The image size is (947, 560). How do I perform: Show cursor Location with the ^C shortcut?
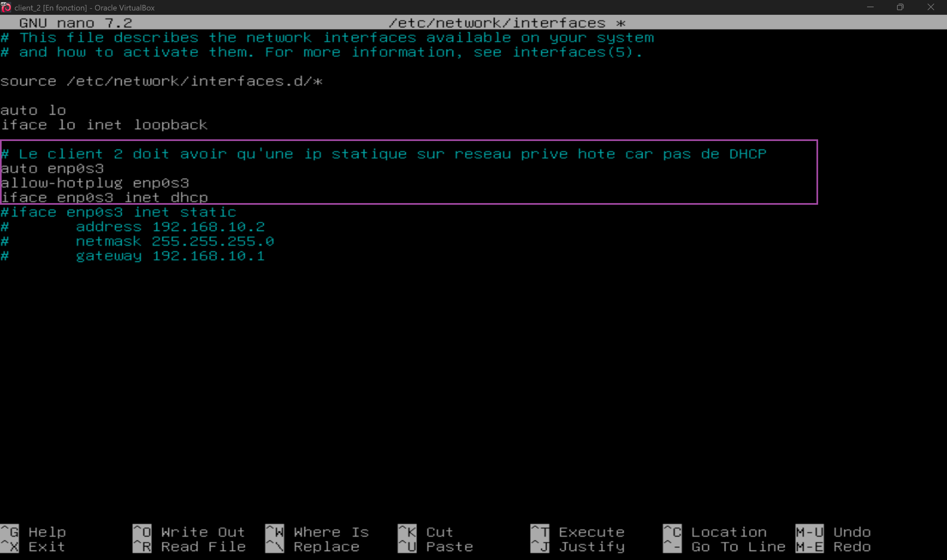pyautogui.click(x=673, y=532)
